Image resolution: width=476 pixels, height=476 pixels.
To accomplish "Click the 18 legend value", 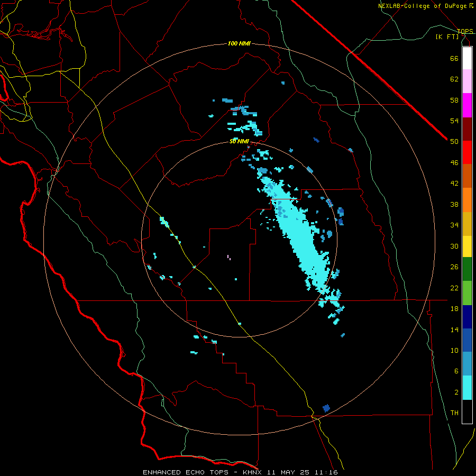I will [454, 309].
